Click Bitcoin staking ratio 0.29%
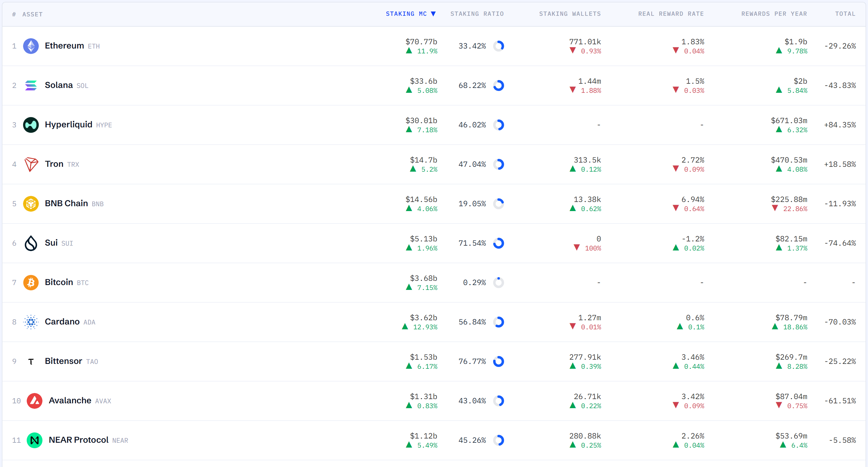The height and width of the screenshot is (467, 868). point(474,282)
